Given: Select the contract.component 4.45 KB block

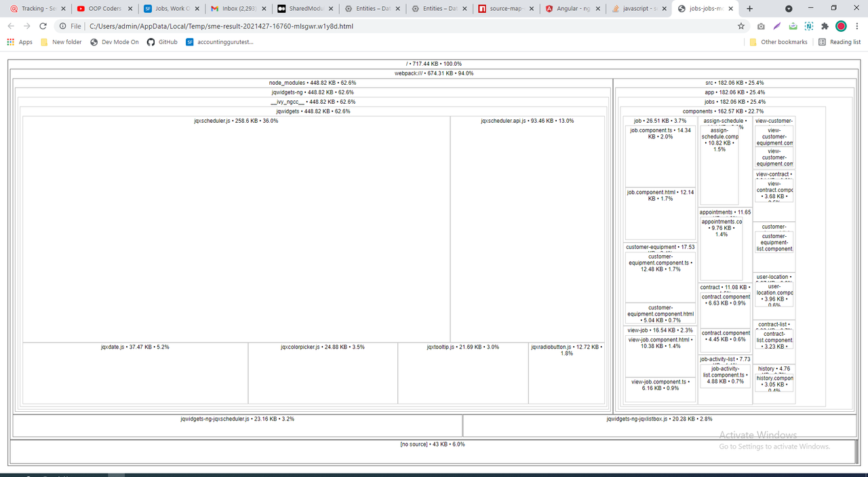Looking at the screenshot, I should [x=726, y=341].
